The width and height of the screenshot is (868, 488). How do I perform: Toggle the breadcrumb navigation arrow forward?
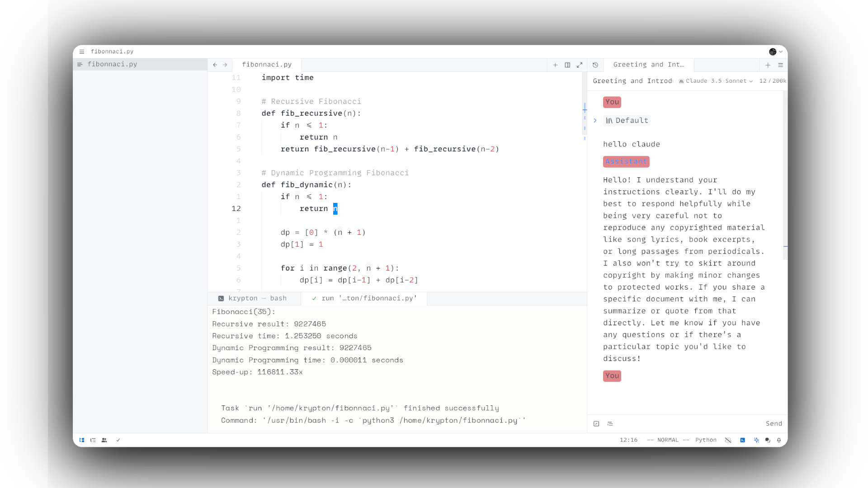point(225,64)
